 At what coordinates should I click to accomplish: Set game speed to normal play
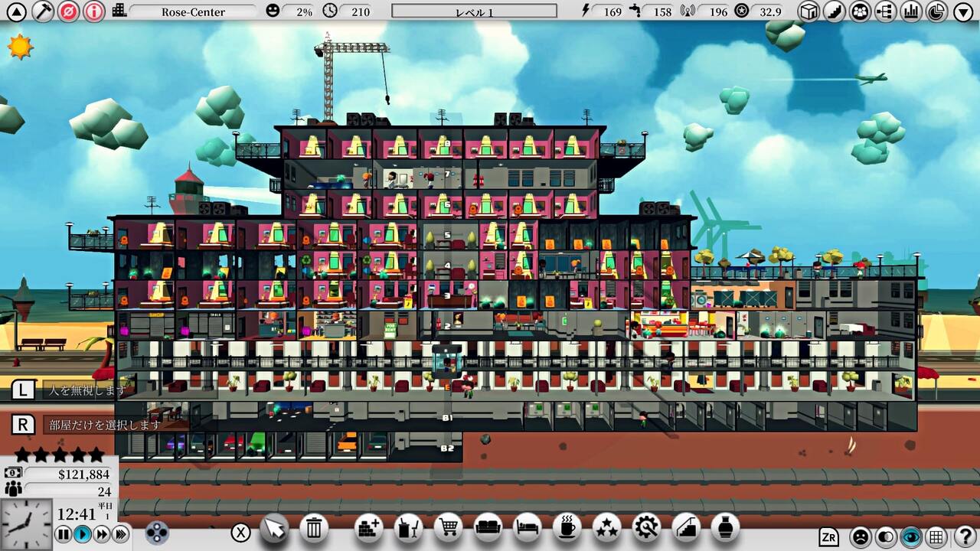tap(83, 534)
